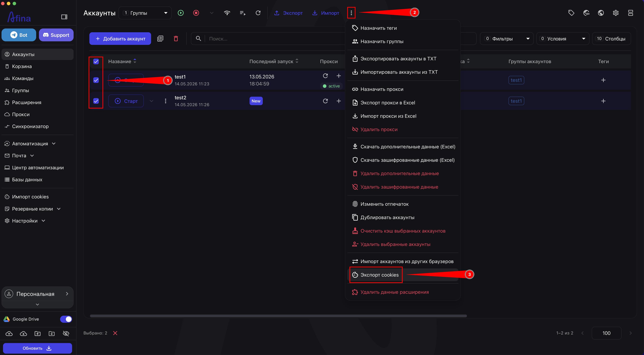Click the playlist queue icon in toolbar

click(243, 13)
